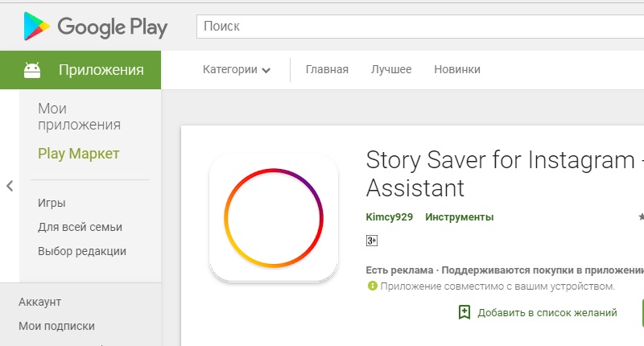Open the Story Saver app icon
This screenshot has width=644, height=346.
click(274, 218)
